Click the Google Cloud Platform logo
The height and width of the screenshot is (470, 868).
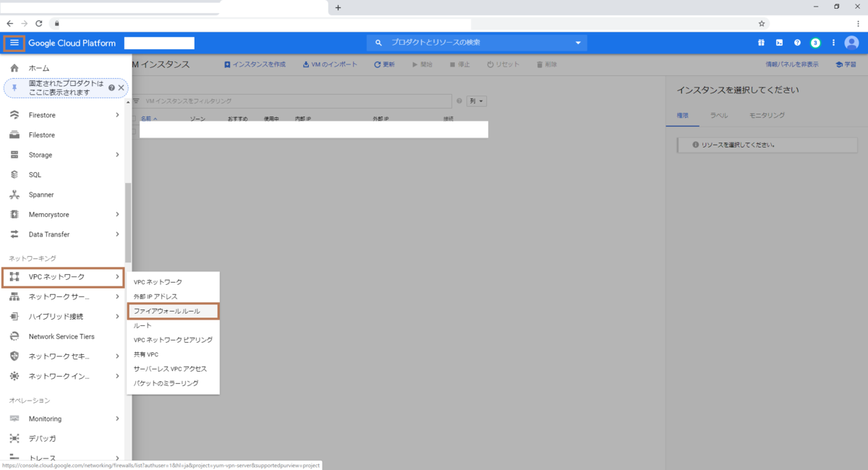pos(72,43)
